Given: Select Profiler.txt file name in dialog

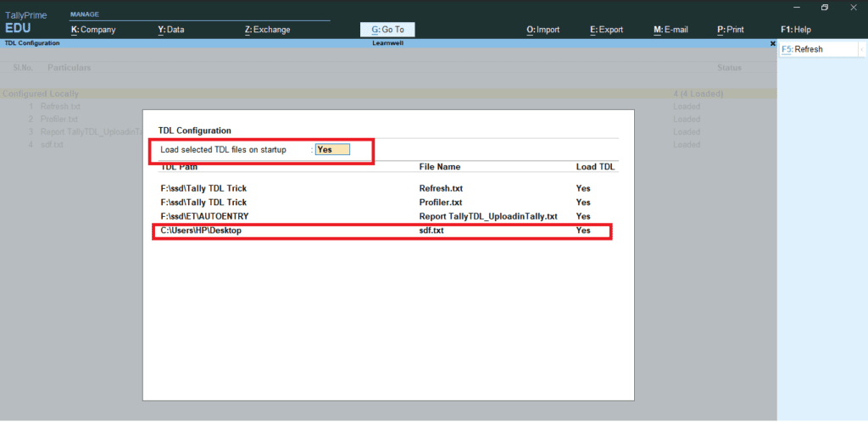Looking at the screenshot, I should point(441,203).
